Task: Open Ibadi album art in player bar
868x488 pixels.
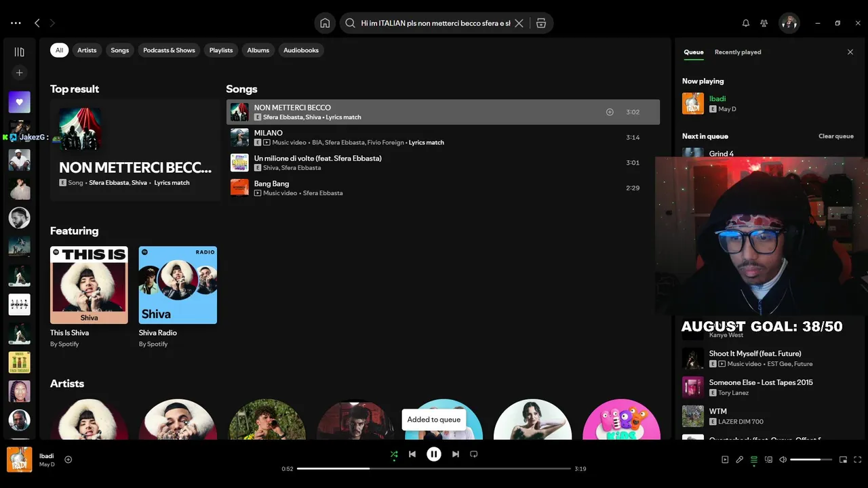Action: pos(19,460)
